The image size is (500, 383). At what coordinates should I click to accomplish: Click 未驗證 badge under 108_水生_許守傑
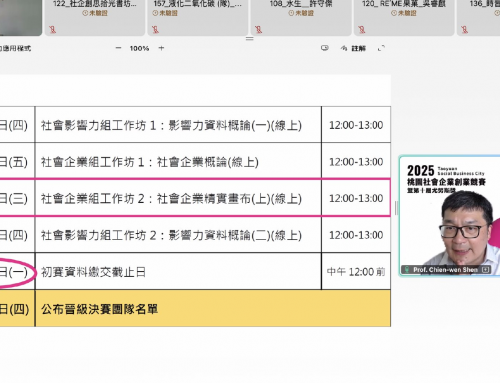point(301,13)
